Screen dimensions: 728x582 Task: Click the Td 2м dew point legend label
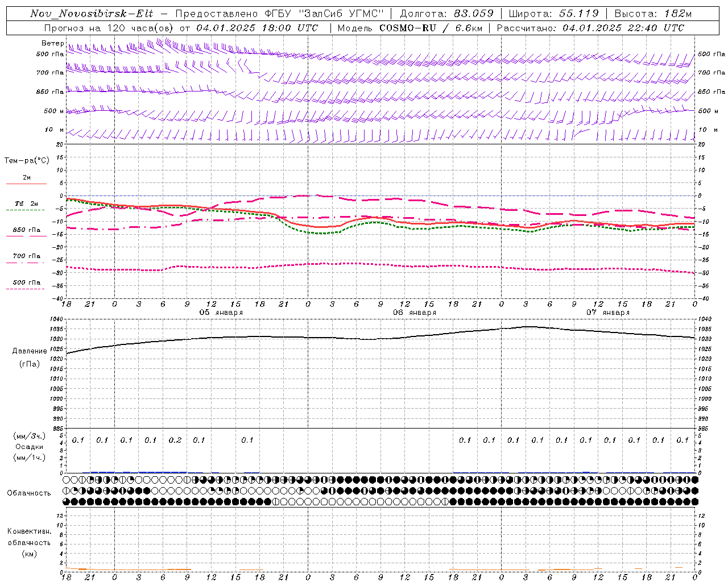coord(27,203)
